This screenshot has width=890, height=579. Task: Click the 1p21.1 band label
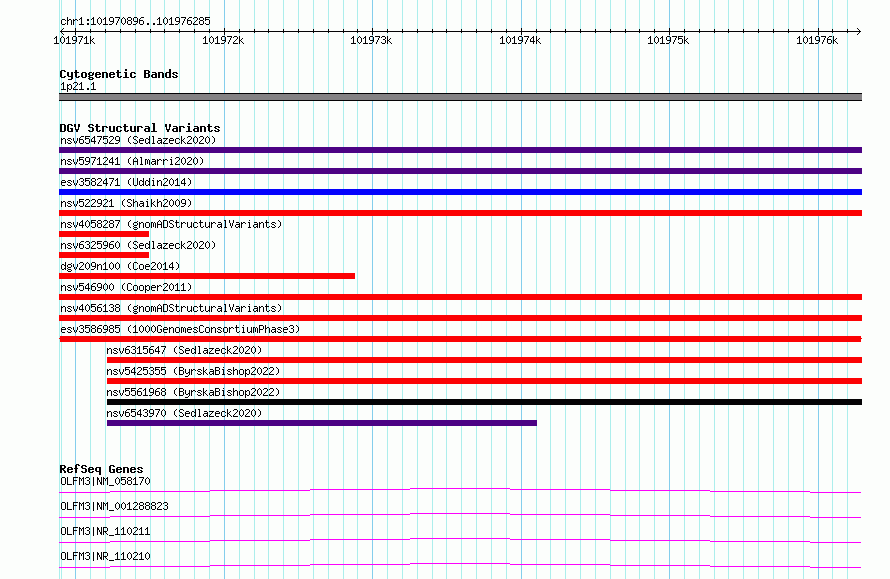coord(78,86)
